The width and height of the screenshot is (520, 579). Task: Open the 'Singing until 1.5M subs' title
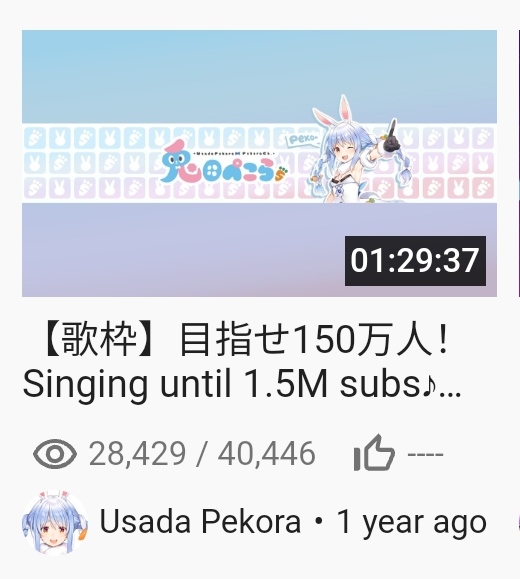[242, 384]
